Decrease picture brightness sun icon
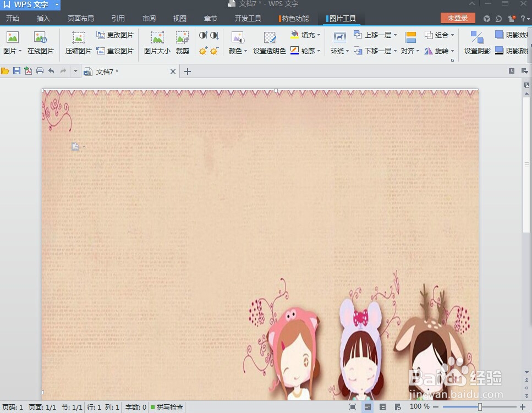This screenshot has width=532, height=413. click(x=214, y=51)
